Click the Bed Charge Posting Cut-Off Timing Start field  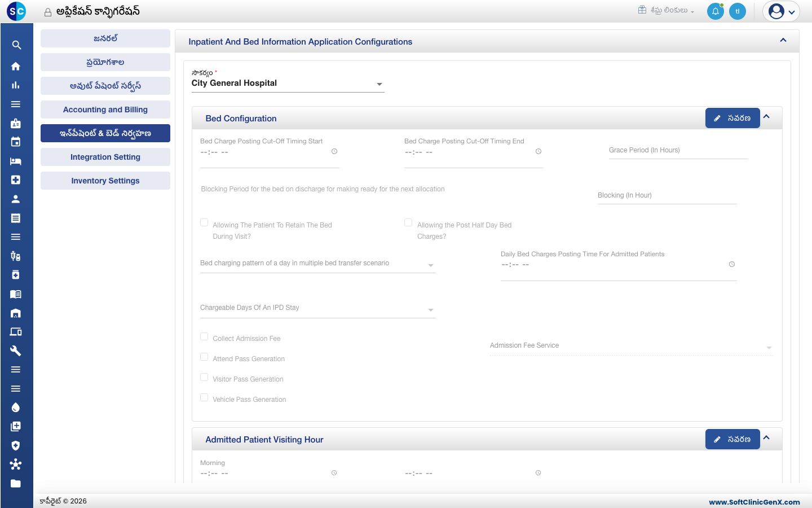point(270,152)
